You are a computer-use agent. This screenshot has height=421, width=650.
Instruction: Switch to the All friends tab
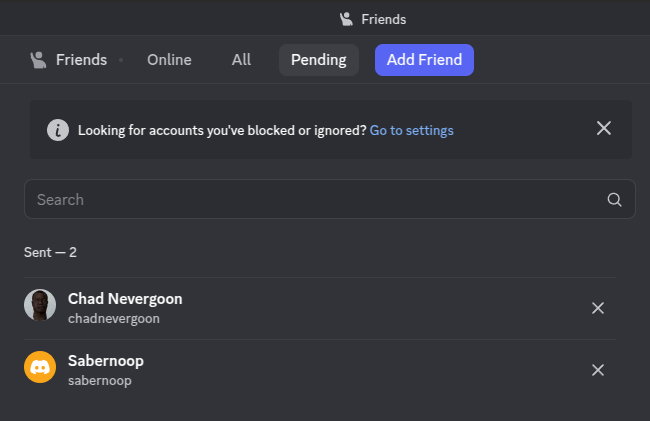point(241,60)
